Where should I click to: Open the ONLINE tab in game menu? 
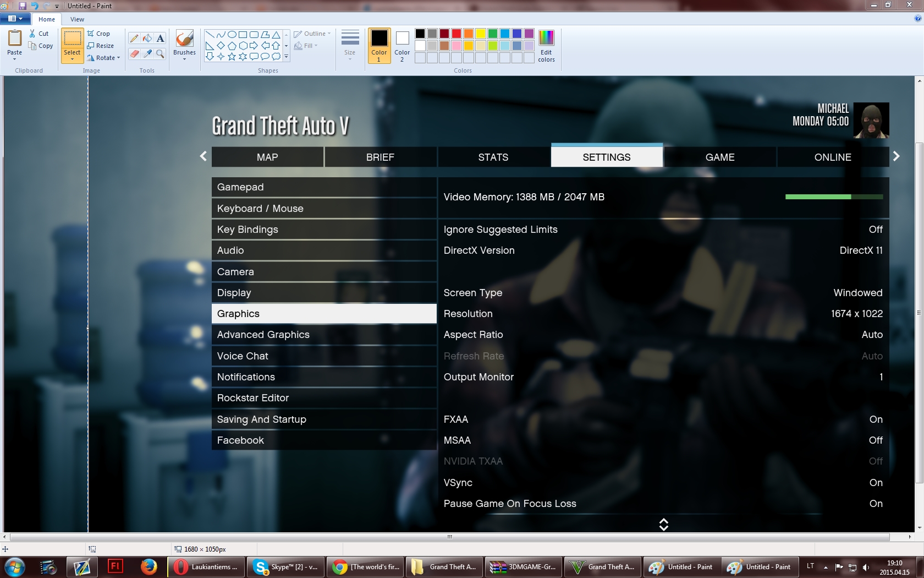pos(833,157)
